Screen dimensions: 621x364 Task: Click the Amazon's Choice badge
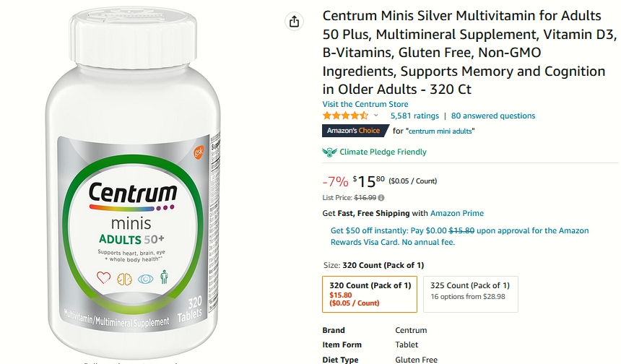(355, 131)
